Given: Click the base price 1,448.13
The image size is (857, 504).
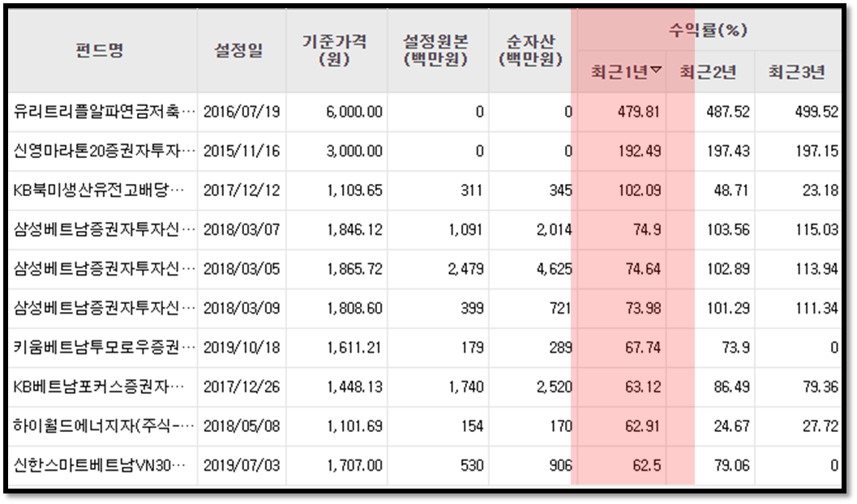Looking at the screenshot, I should [x=354, y=387].
